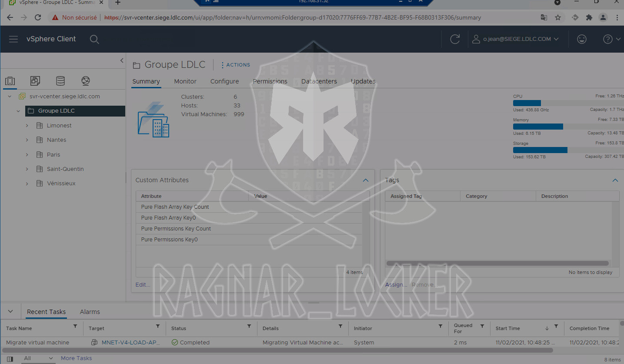Click the Non sécurisé warning icon
Screen dimensions: 624x364
[x=55, y=18]
